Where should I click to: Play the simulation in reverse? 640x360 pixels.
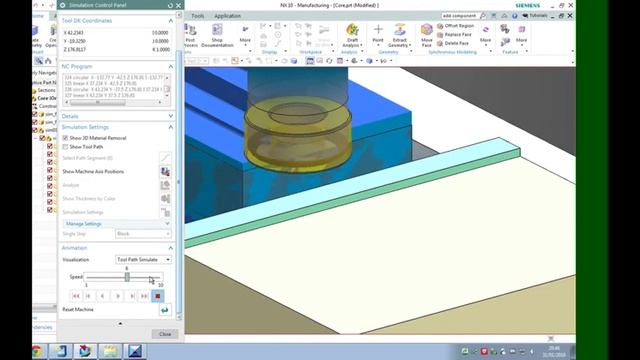[102, 296]
